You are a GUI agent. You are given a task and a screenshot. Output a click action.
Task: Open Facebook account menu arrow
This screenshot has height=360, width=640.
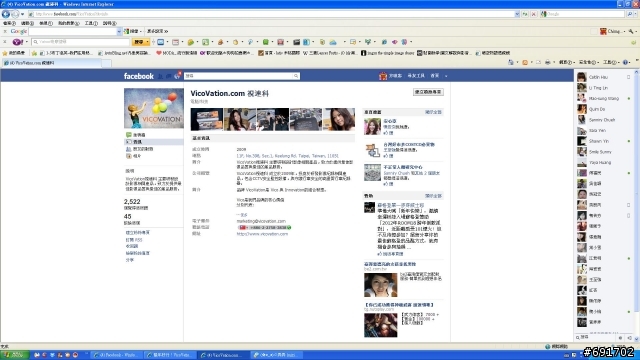click(446, 76)
